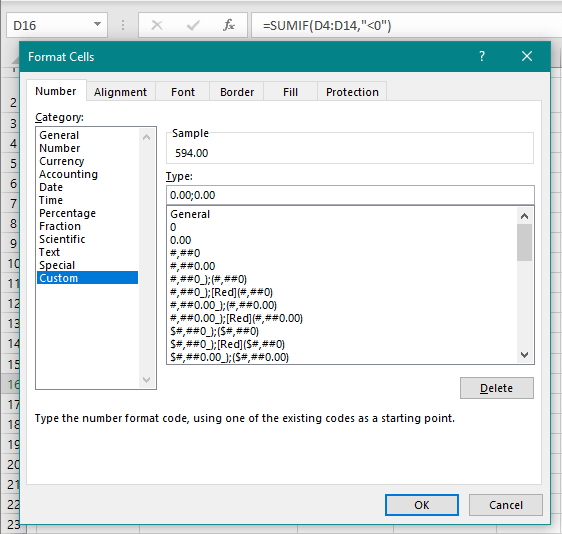Close the Format Cells dialog
Screen dimensions: 562x534
(527, 56)
